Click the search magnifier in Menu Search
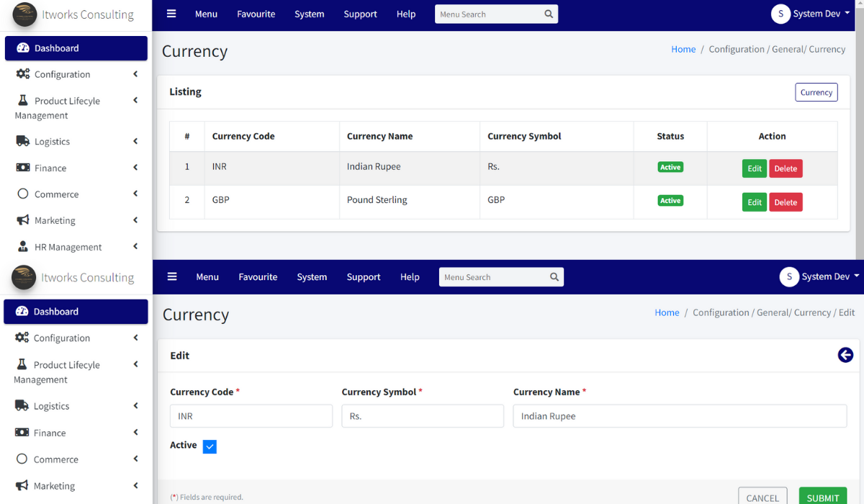The height and width of the screenshot is (504, 864). [549, 14]
